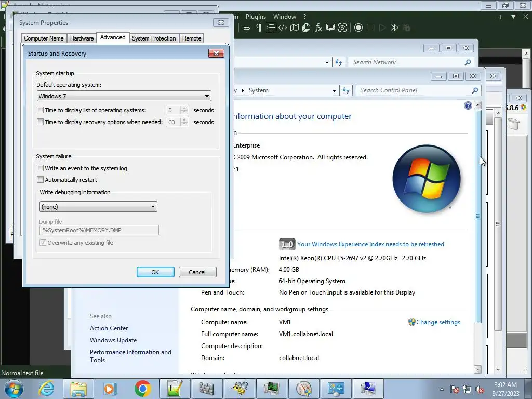The image size is (532, 399).
Task: Increase recovery options seconds spinner
Action: pyautogui.click(x=184, y=120)
